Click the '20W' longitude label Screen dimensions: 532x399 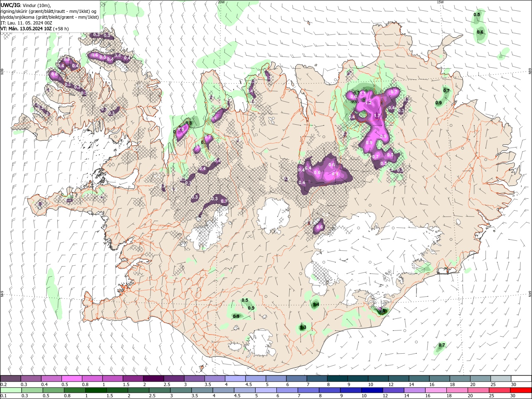[221, 2]
